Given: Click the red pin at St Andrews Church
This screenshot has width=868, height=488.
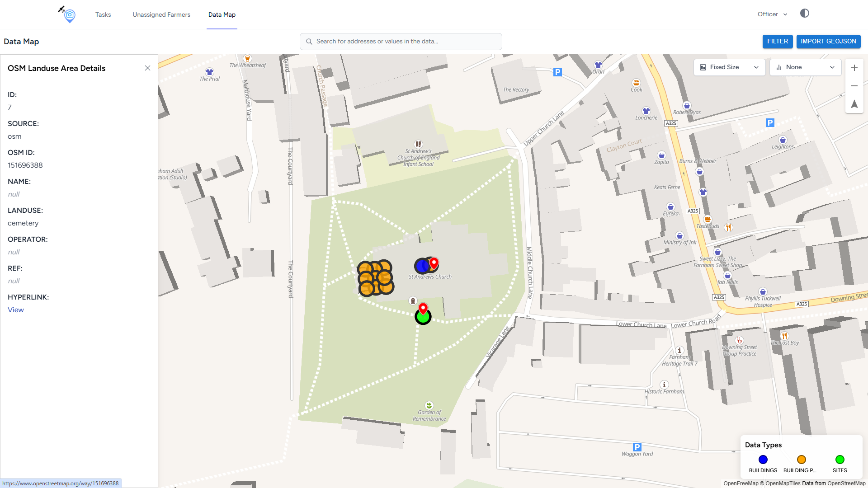Looking at the screenshot, I should (434, 263).
